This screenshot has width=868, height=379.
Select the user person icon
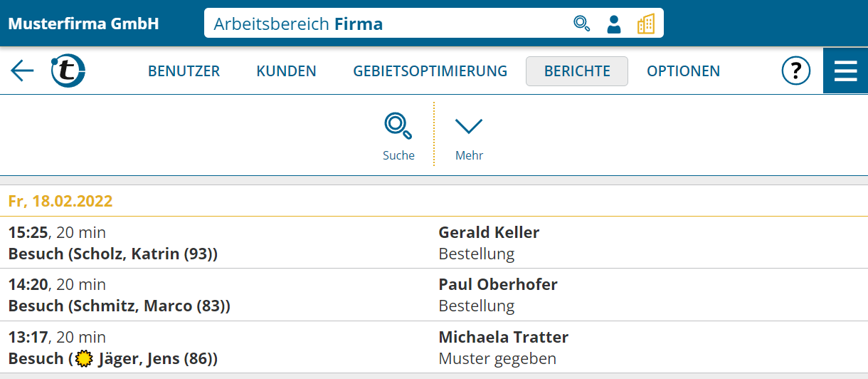pyautogui.click(x=614, y=24)
